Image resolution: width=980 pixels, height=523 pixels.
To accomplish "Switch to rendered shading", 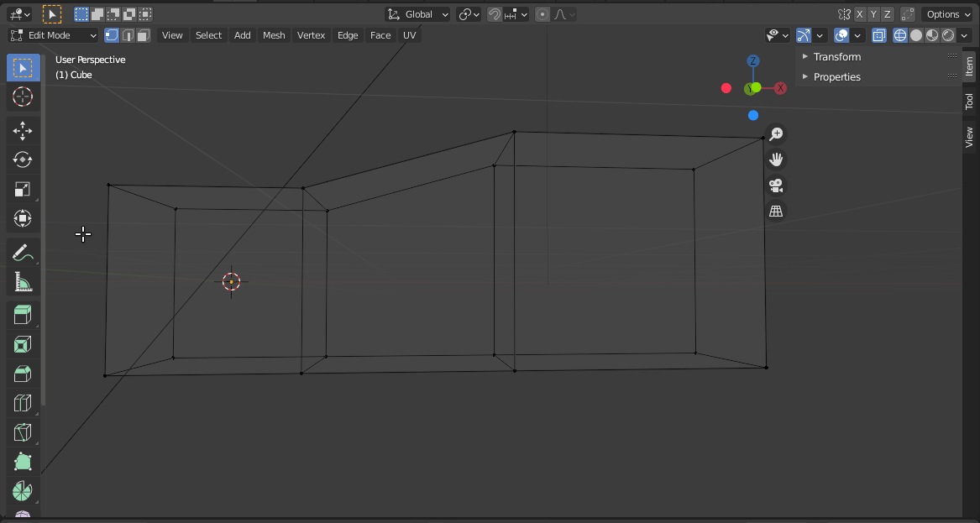I will click(948, 35).
